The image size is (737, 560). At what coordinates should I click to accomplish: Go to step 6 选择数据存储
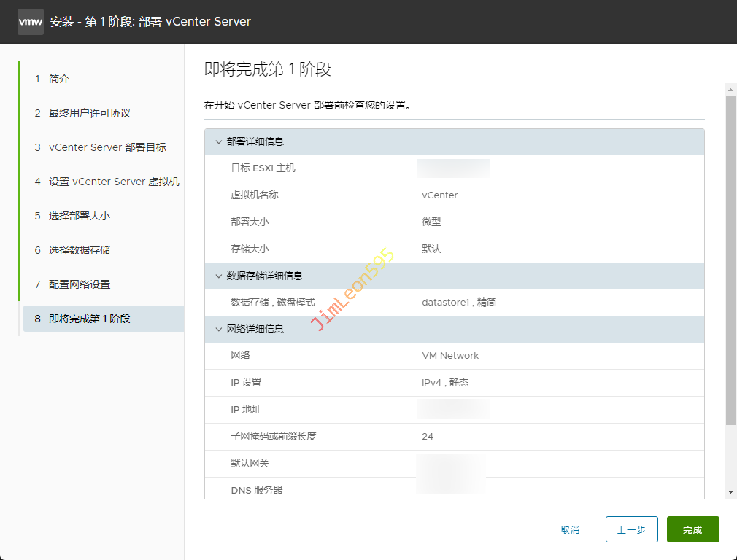(79, 250)
